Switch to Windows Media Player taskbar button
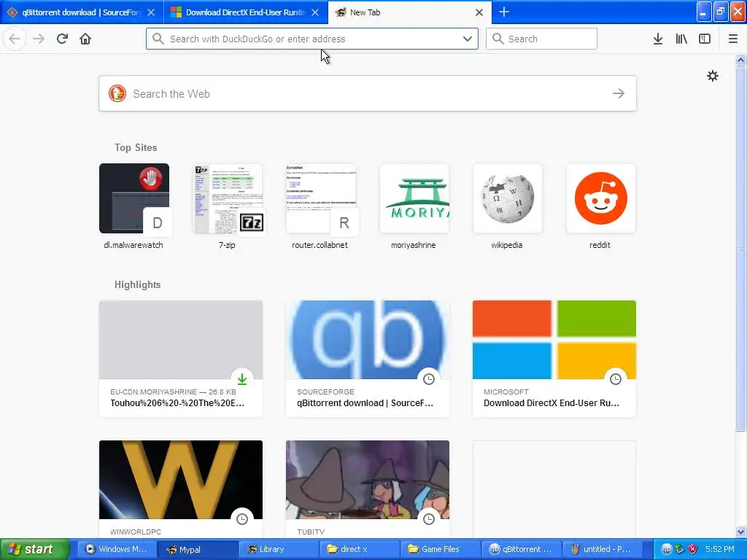 coord(117,549)
